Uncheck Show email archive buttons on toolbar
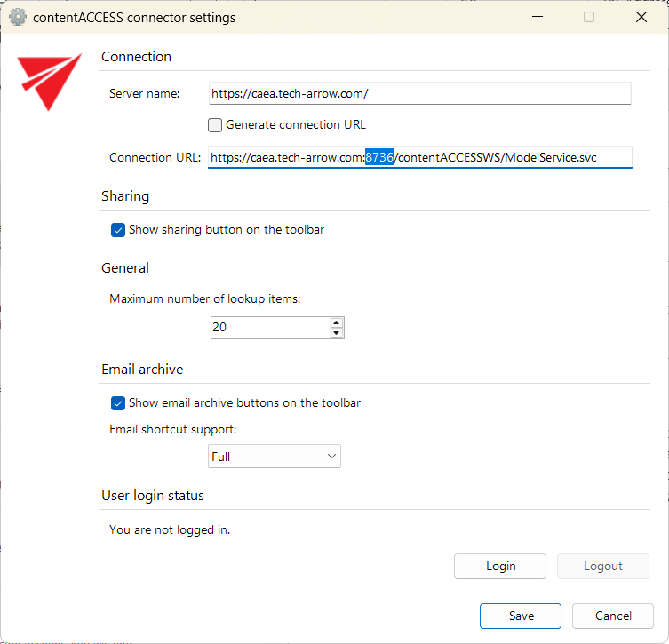 pos(118,403)
